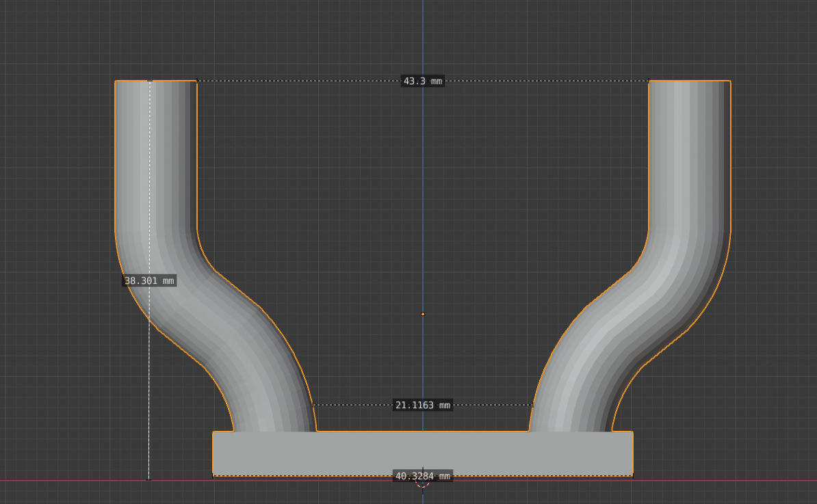The height and width of the screenshot is (504, 817).
Task: Click left endpoint of 40.3284 mm ruler
Action: coord(213,475)
